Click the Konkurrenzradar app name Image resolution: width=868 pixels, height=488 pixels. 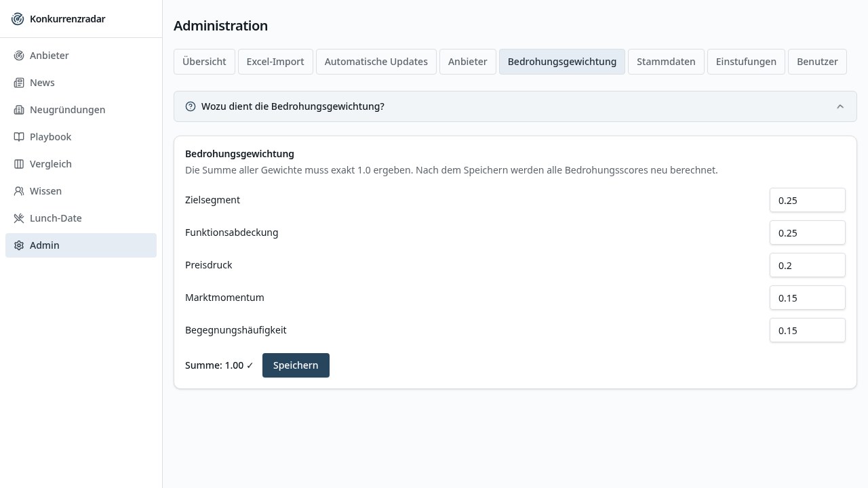pyautogui.click(x=68, y=19)
